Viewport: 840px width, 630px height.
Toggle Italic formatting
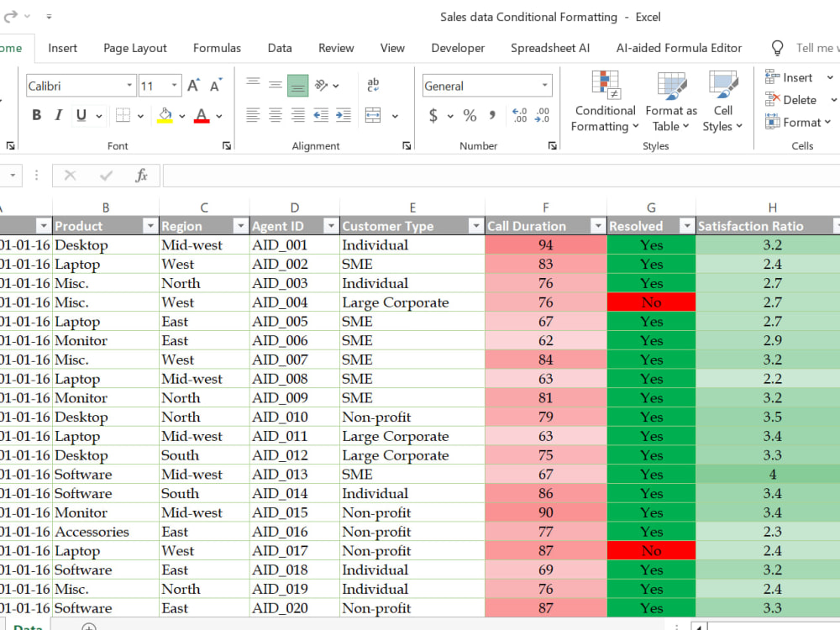[59, 115]
